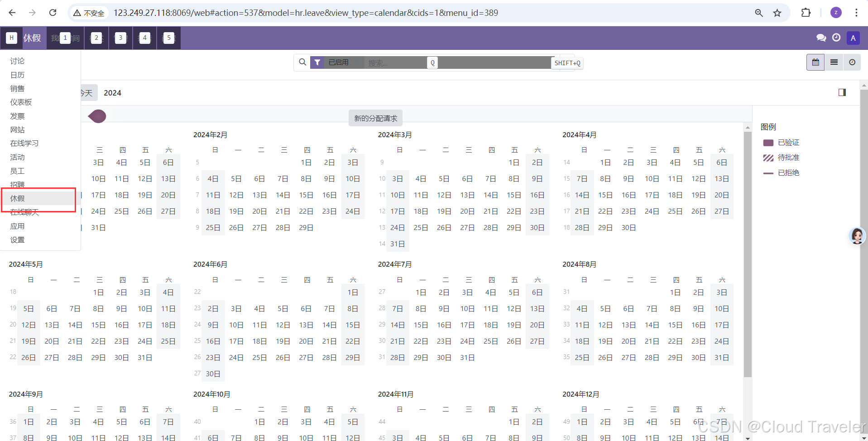868x441 pixels.
Task: Select 发票 from apps menu
Action: click(x=17, y=116)
